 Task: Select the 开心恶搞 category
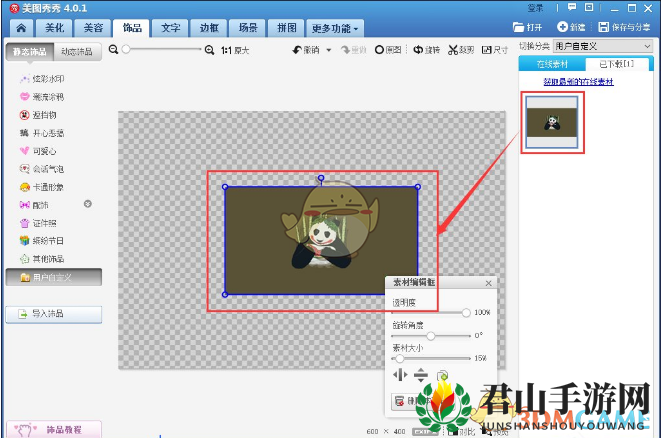click(42, 133)
